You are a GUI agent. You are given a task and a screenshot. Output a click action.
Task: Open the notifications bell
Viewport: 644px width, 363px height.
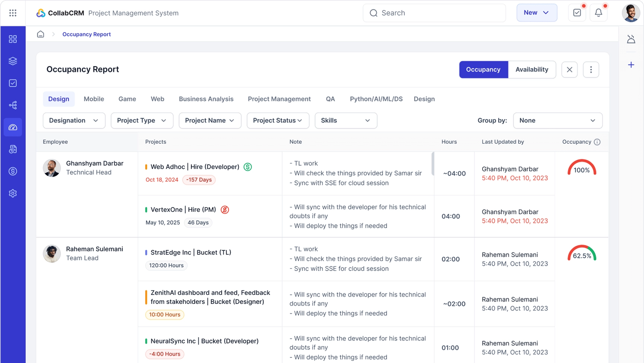[599, 13]
